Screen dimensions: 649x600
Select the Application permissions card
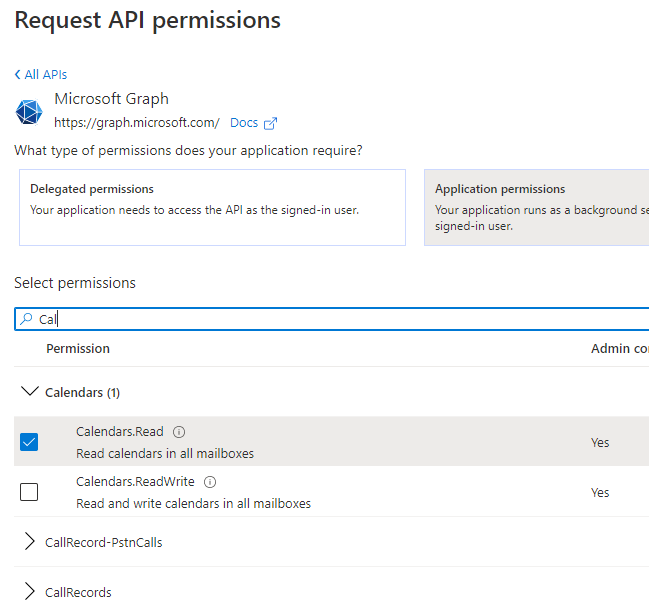pos(536,207)
